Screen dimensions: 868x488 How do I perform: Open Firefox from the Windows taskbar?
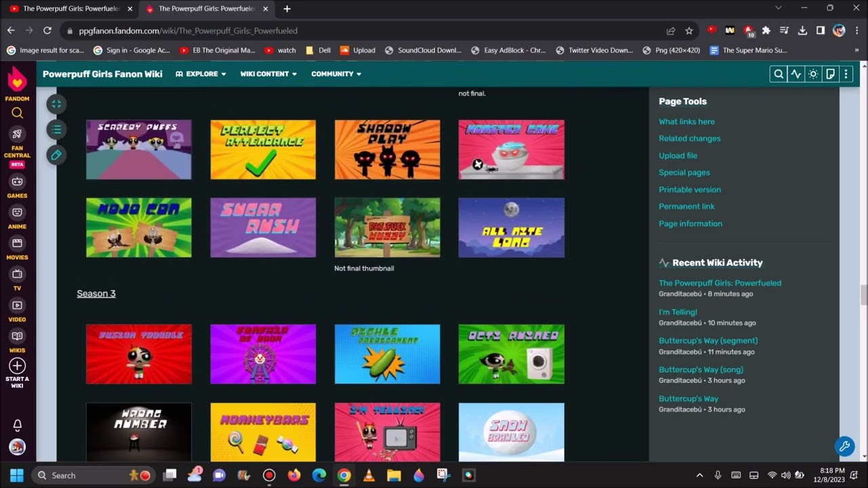(294, 475)
